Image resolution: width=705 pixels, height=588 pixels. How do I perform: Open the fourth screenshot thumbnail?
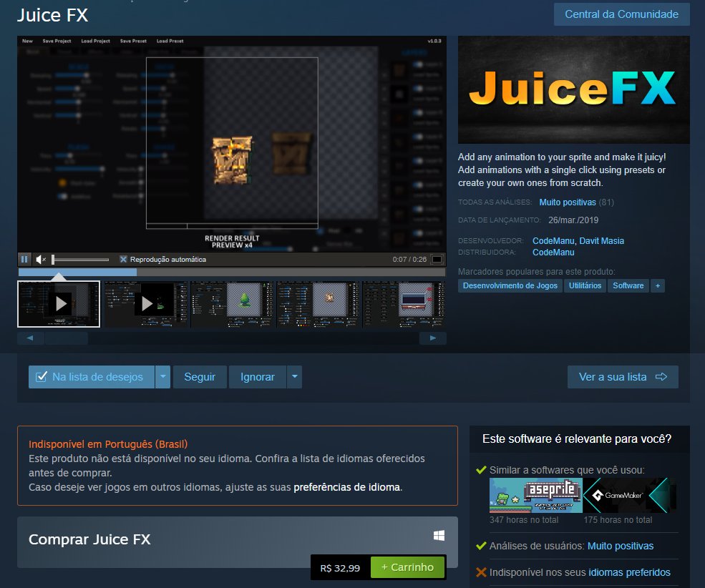318,304
